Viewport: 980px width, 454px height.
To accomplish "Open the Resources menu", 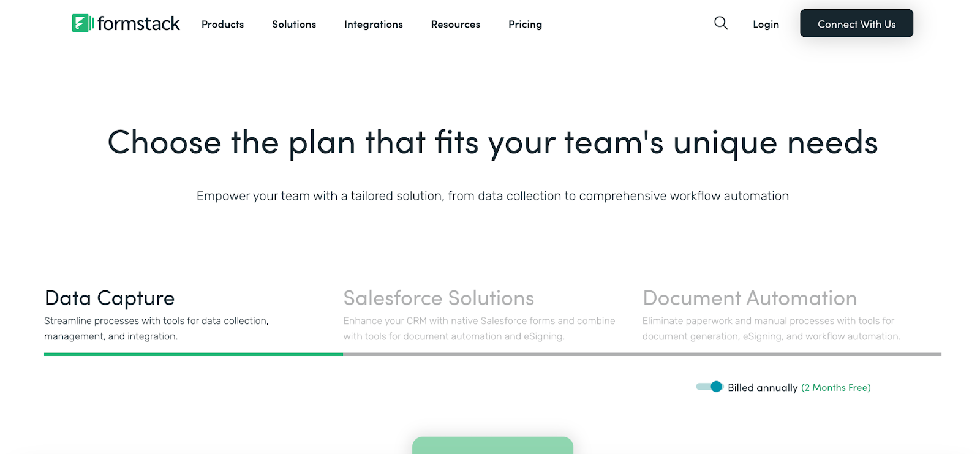I will [456, 25].
